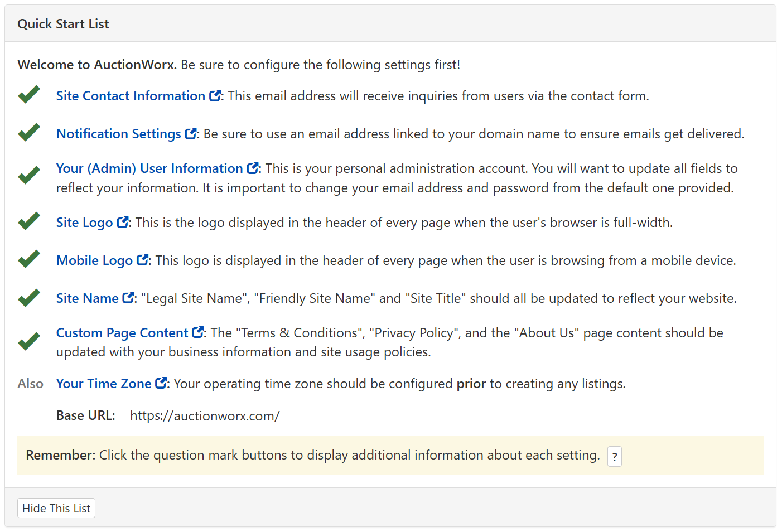The image size is (782, 532).
Task: Click the 'Also' label
Action: click(31, 384)
